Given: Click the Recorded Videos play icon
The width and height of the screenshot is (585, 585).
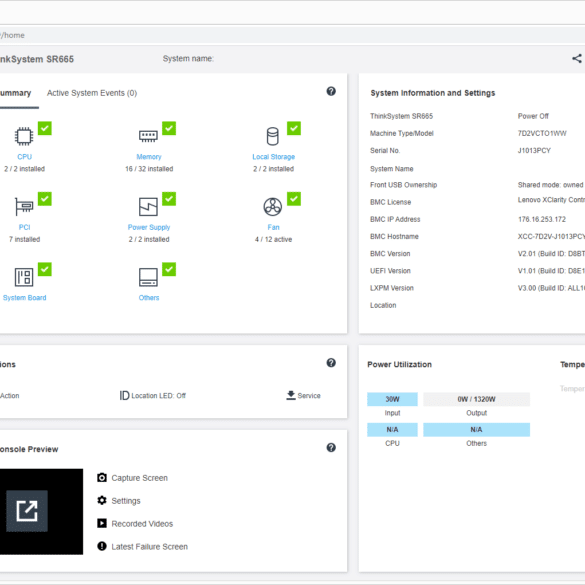Looking at the screenshot, I should click(102, 523).
